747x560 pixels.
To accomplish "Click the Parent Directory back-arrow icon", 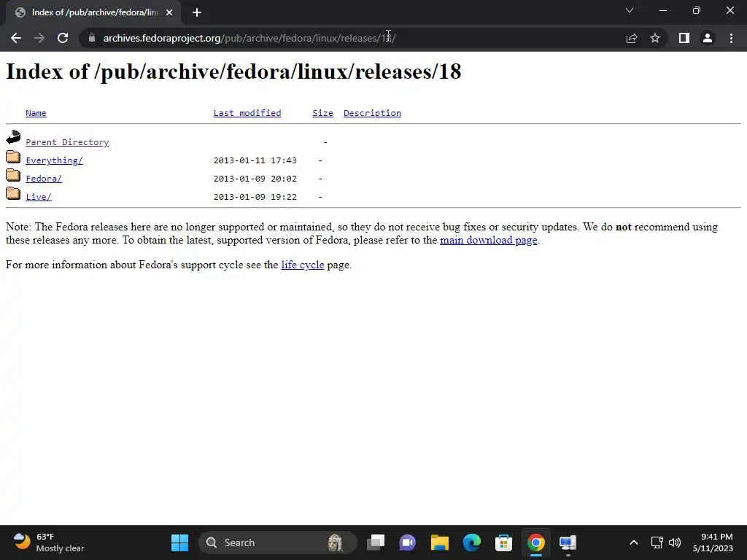I will [x=13, y=137].
